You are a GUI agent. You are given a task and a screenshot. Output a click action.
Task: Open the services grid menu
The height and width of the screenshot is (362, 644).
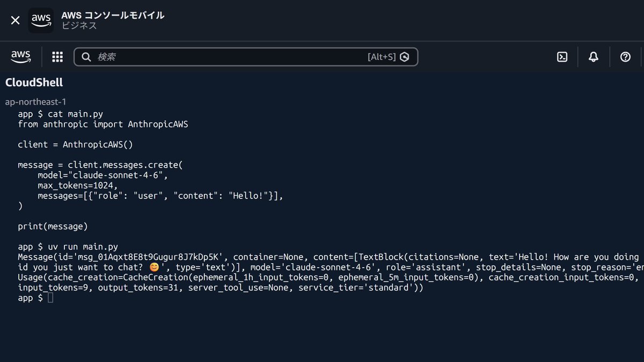pyautogui.click(x=57, y=57)
